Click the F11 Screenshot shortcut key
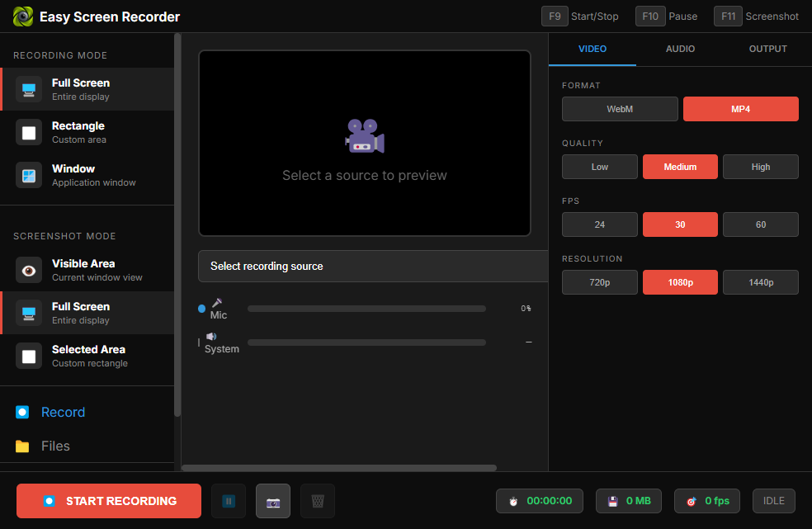This screenshot has height=529, width=812. pyautogui.click(x=728, y=17)
